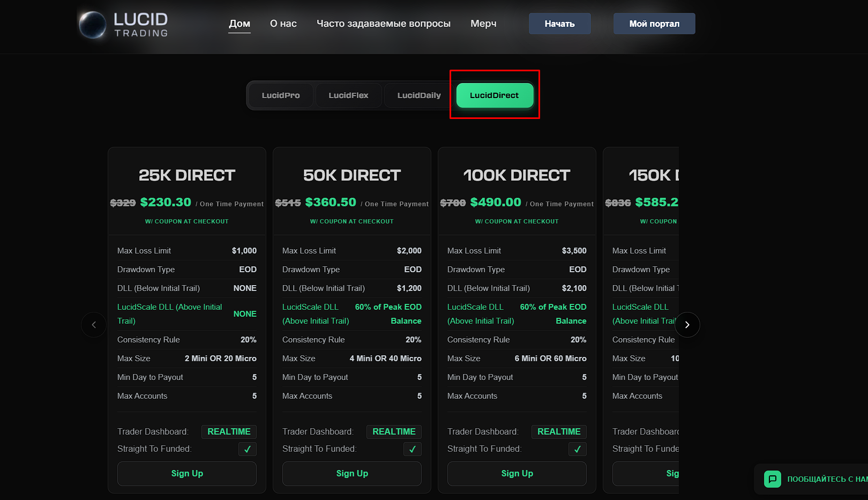Click 6 Mini OR 60 Micro value

(x=551, y=359)
